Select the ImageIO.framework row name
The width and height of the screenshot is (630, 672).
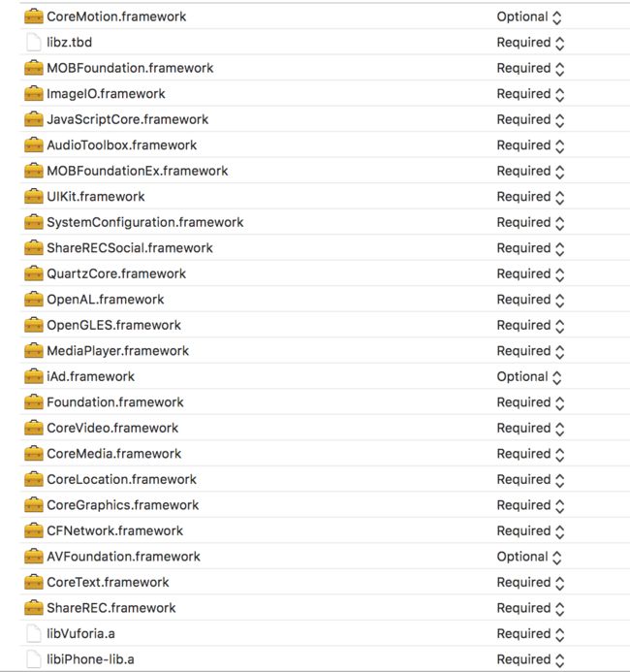tap(106, 94)
